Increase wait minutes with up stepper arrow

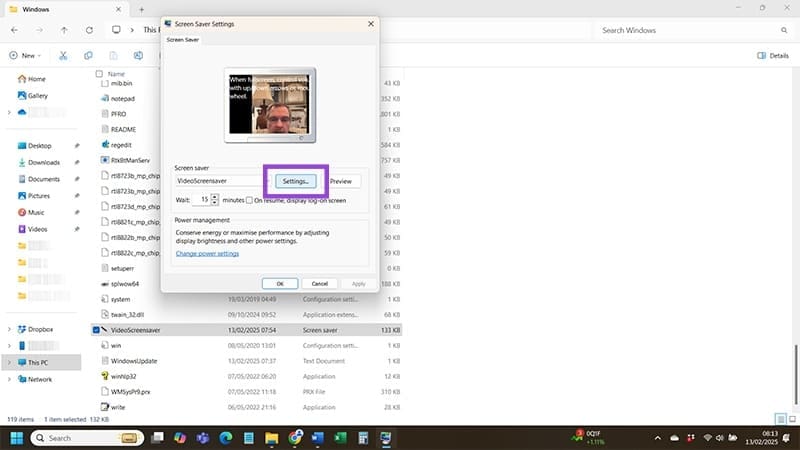[215, 197]
